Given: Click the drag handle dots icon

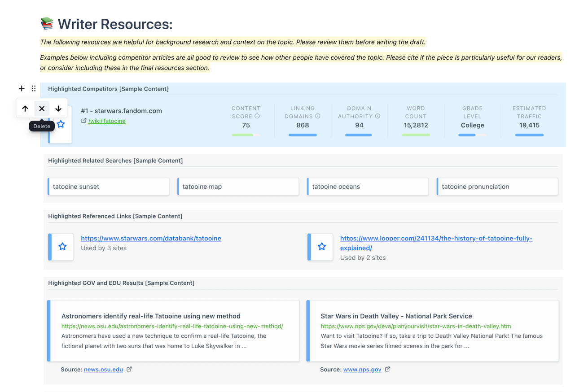Looking at the screenshot, I should coord(34,88).
